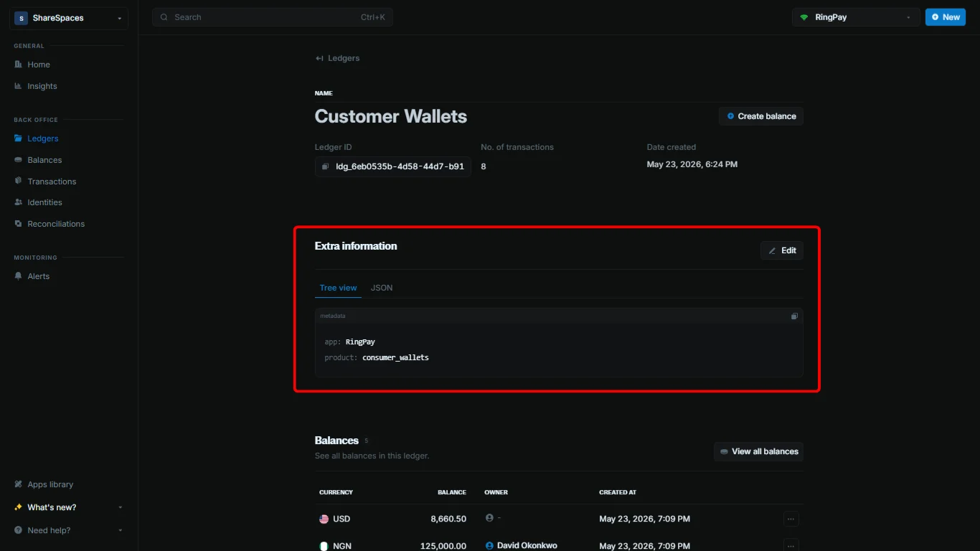The width and height of the screenshot is (980, 551).
Task: Click the Balance column header
Action: pos(452,492)
